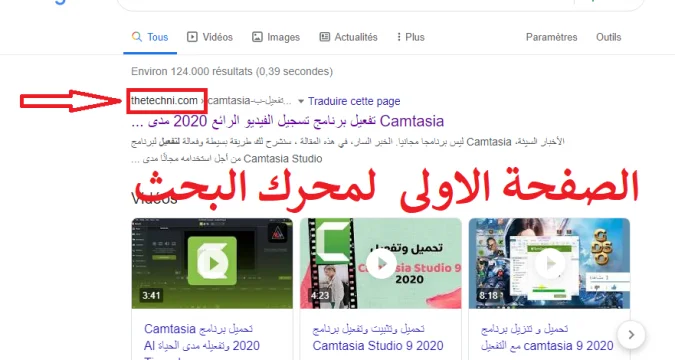Click the Camtasia Studio snippet description text
This screenshot has width=675, height=360.
[x=347, y=150]
